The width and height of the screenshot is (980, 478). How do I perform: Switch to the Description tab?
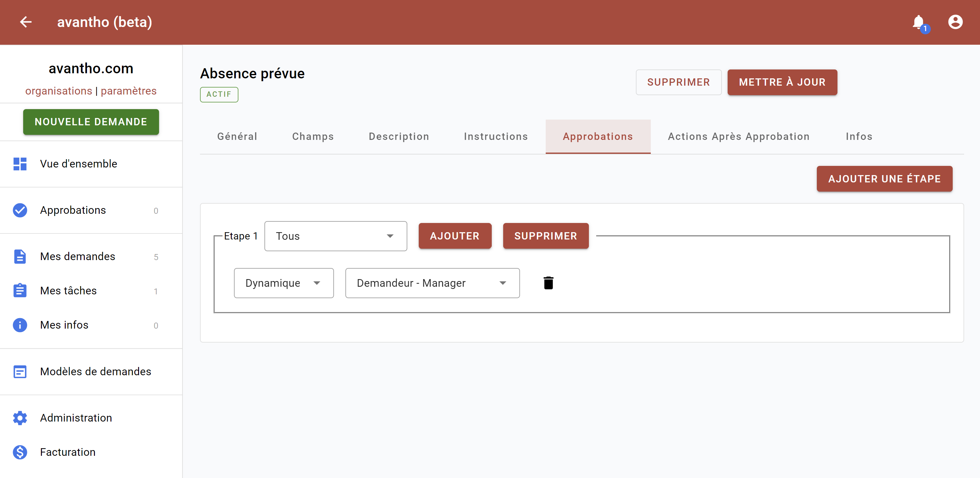click(399, 136)
